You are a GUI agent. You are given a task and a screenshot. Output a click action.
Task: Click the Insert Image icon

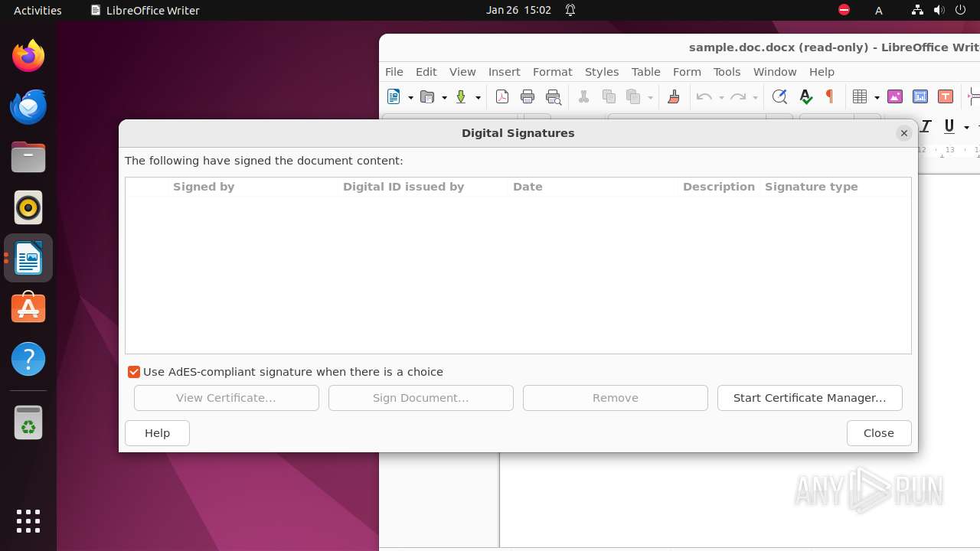pyautogui.click(x=894, y=96)
